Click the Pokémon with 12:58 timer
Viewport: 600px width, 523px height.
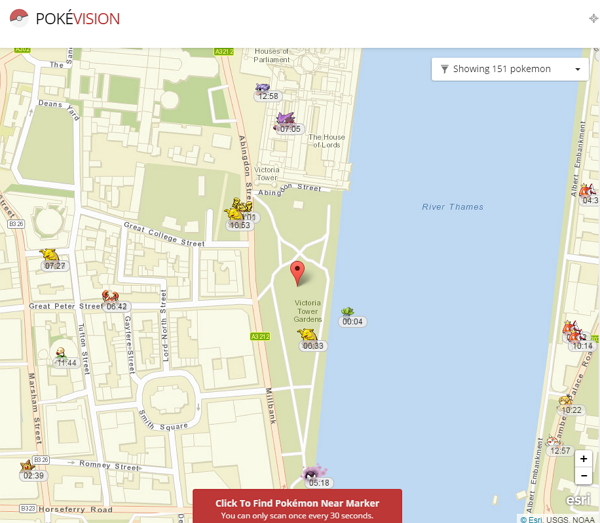264,88
